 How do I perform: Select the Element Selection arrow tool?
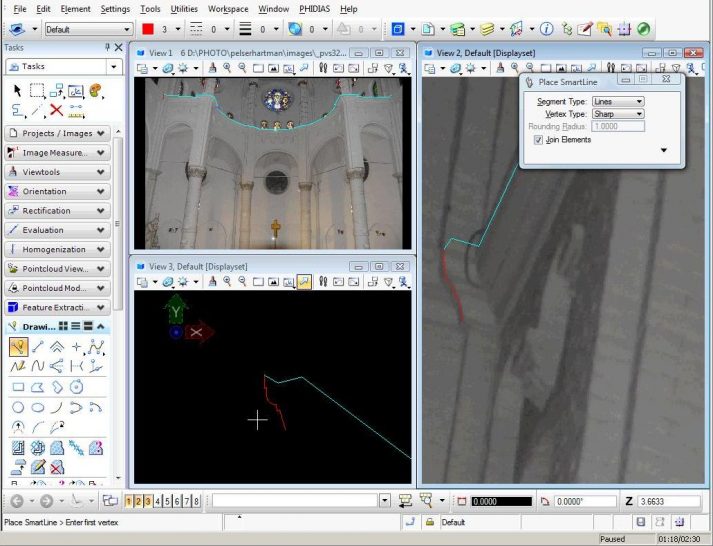(17, 90)
